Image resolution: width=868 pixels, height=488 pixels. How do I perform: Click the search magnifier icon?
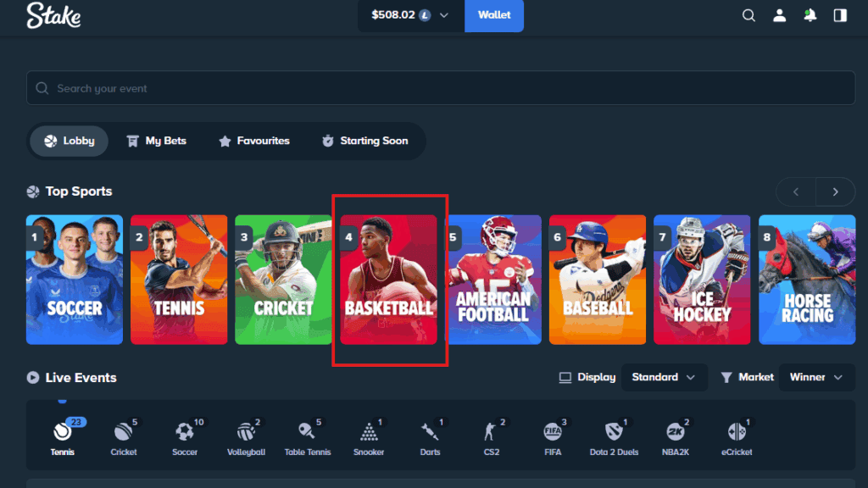coord(748,14)
